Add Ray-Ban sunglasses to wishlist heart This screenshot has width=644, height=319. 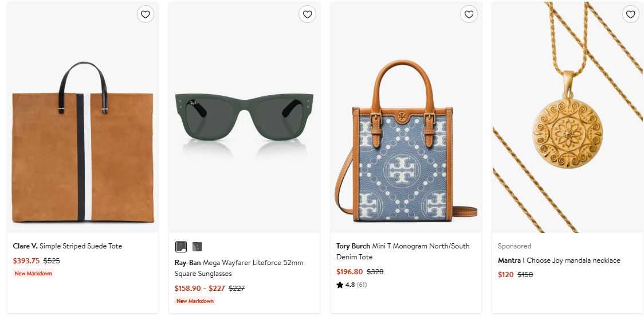[307, 14]
